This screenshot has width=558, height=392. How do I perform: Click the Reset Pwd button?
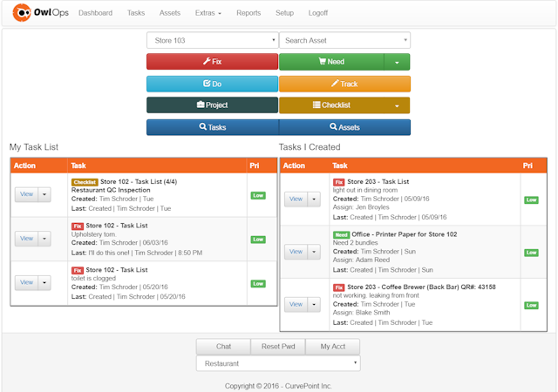pyautogui.click(x=278, y=347)
